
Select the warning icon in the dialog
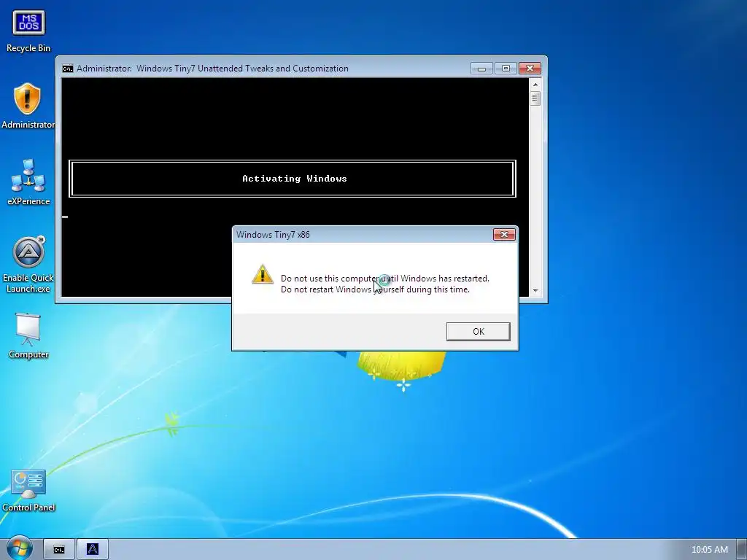(x=263, y=275)
